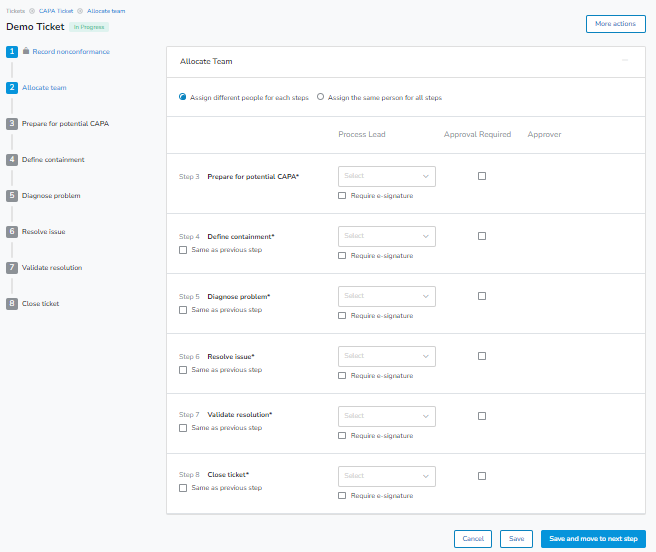This screenshot has height=552, width=656.
Task: Select Prepare for potential CAPA in sidebar
Action: pos(65,123)
